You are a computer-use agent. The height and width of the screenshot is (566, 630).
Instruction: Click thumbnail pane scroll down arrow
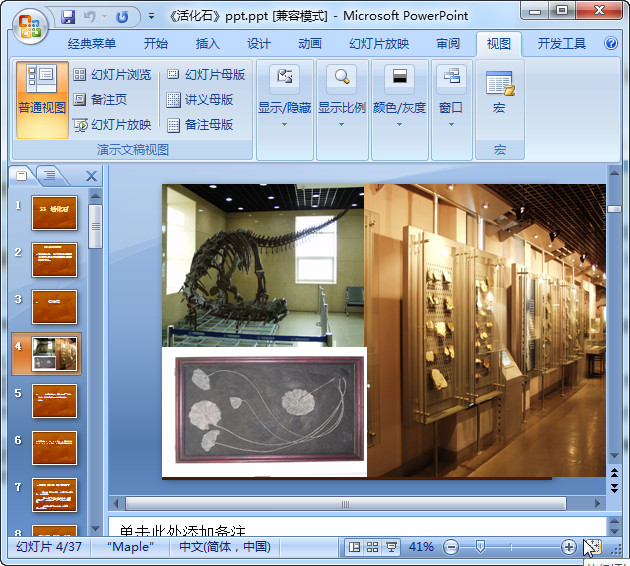click(x=95, y=528)
